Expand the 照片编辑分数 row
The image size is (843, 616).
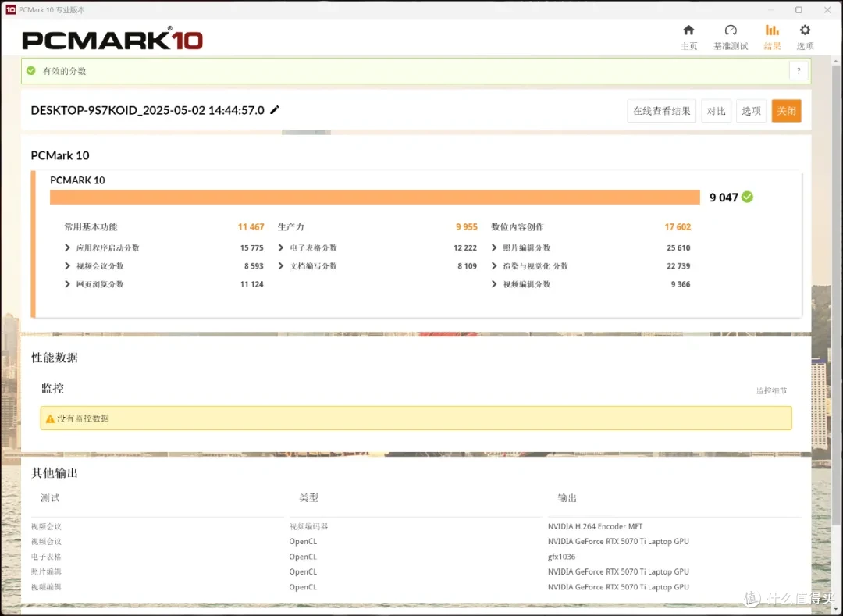[494, 247]
